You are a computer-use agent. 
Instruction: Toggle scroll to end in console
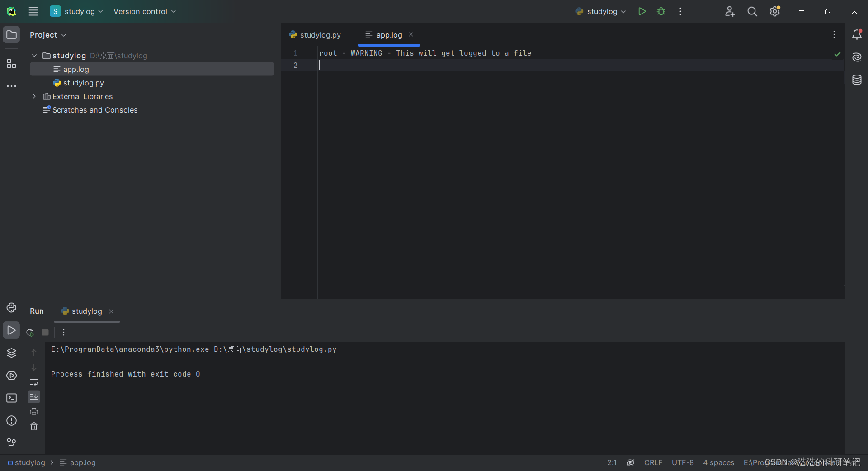[x=34, y=397]
